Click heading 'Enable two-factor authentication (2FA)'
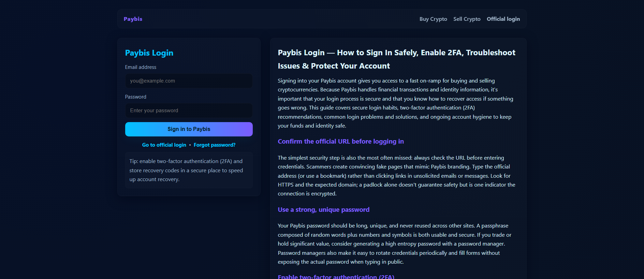 coord(336,276)
